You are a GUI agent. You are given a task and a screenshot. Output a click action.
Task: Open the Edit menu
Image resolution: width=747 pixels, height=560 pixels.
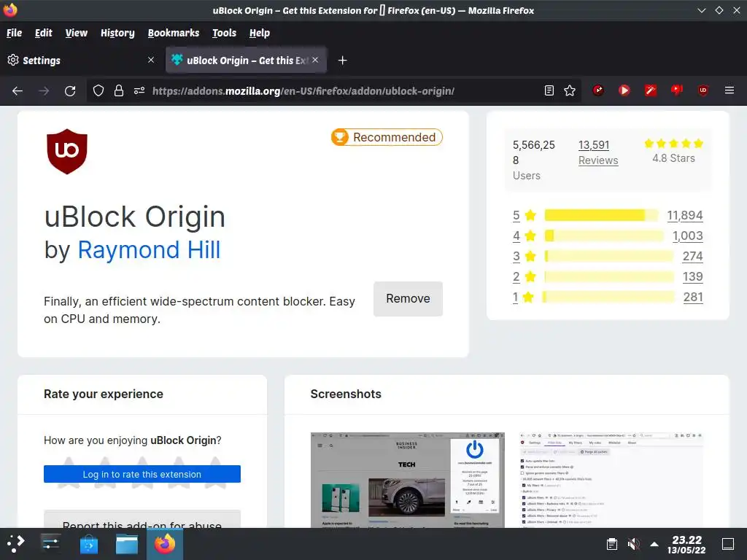pos(43,33)
